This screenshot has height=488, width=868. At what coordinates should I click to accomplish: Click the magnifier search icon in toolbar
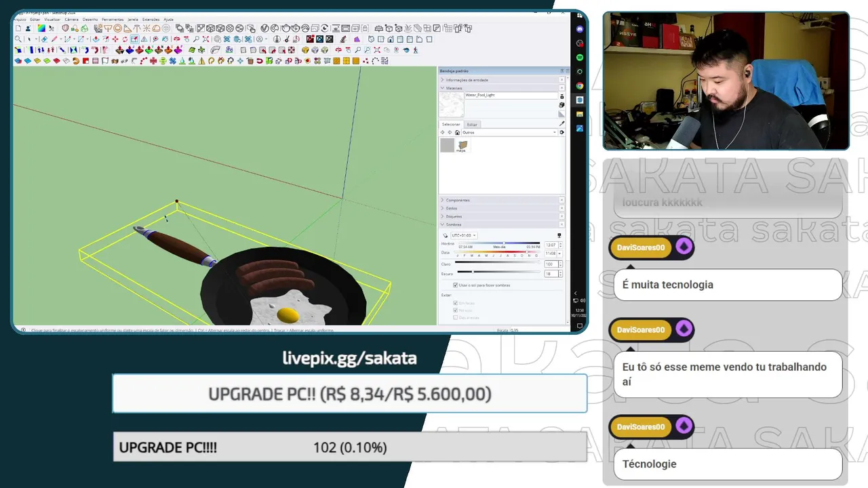18,39
